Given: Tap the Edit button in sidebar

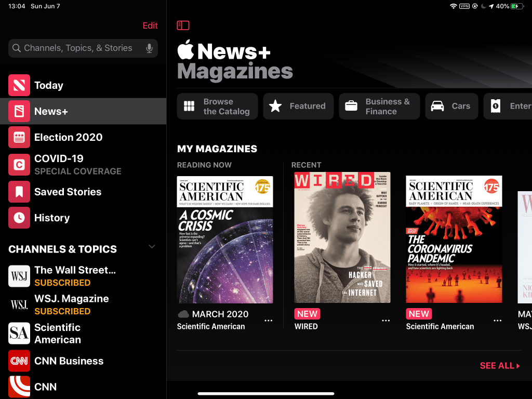Looking at the screenshot, I should pos(150,25).
